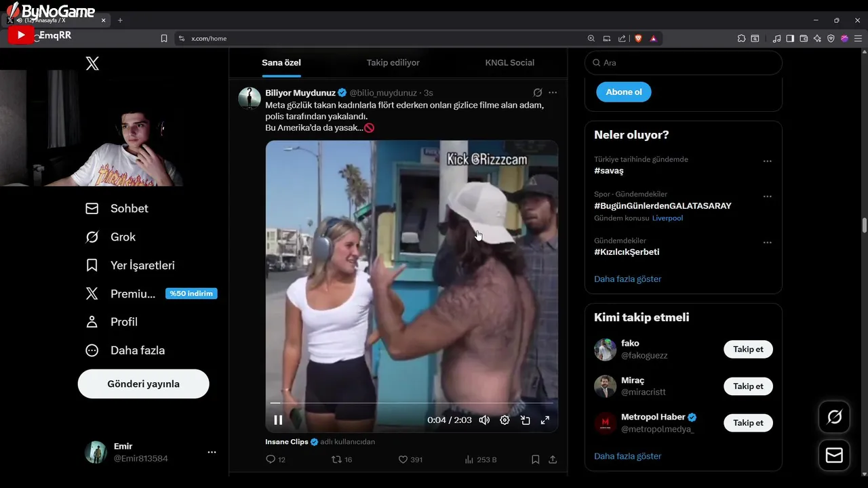Toggle picture-in-picture for video
The height and width of the screenshot is (488, 868).
click(525, 420)
